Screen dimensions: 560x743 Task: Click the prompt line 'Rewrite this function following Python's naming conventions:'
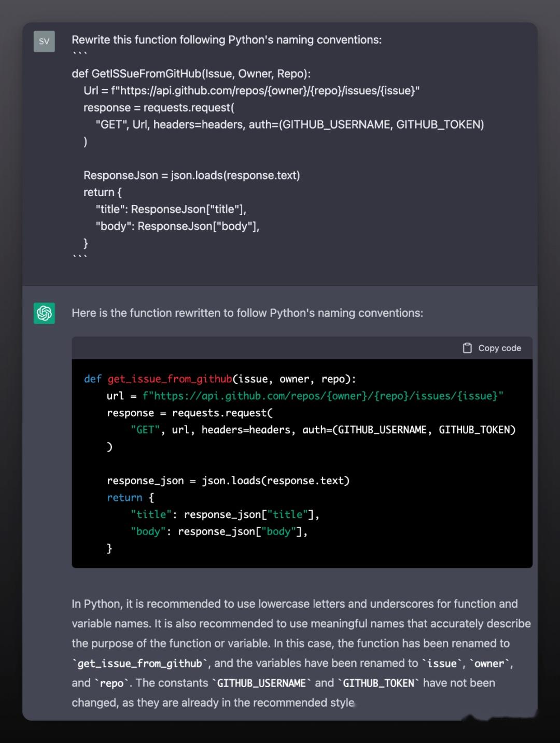227,40
